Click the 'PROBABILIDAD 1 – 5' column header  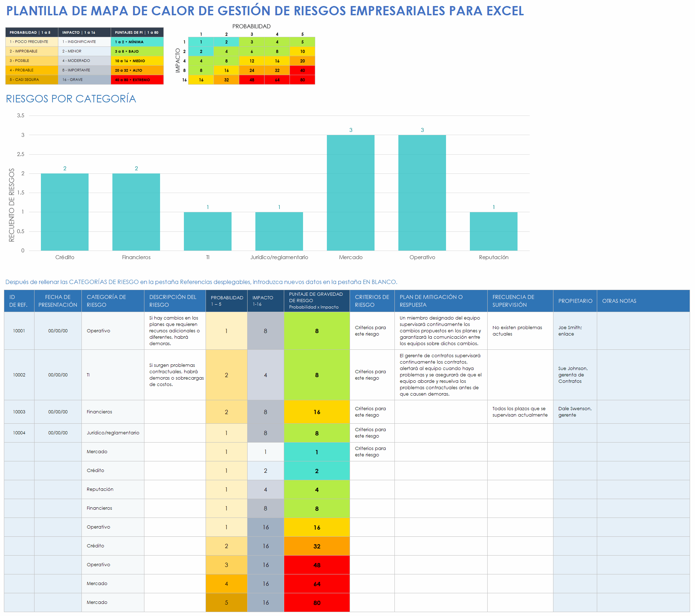[x=227, y=301]
